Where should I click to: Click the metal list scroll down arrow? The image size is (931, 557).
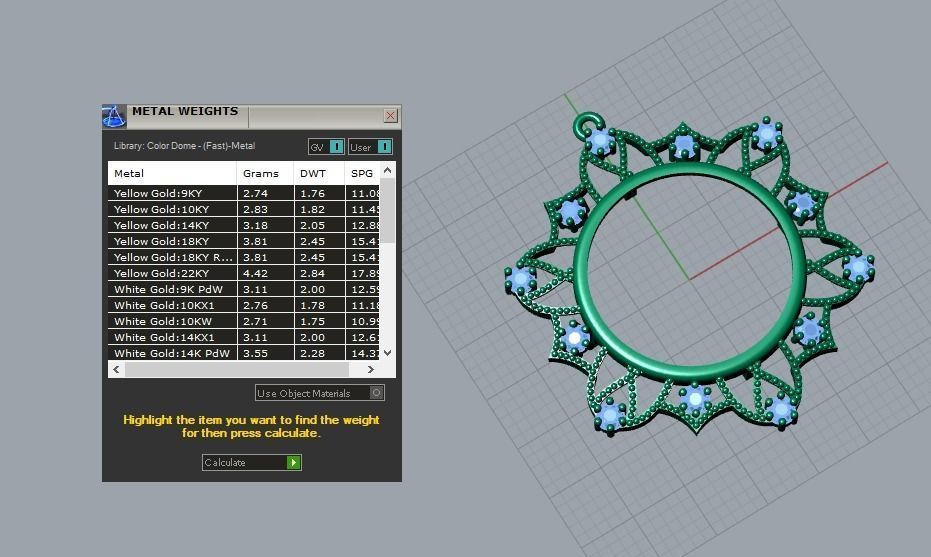click(x=387, y=353)
